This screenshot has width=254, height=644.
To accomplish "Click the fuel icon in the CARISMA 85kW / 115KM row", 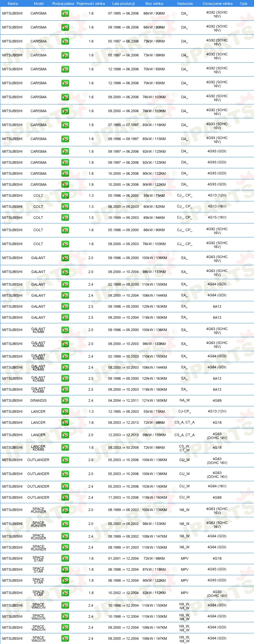I will point(65,139).
